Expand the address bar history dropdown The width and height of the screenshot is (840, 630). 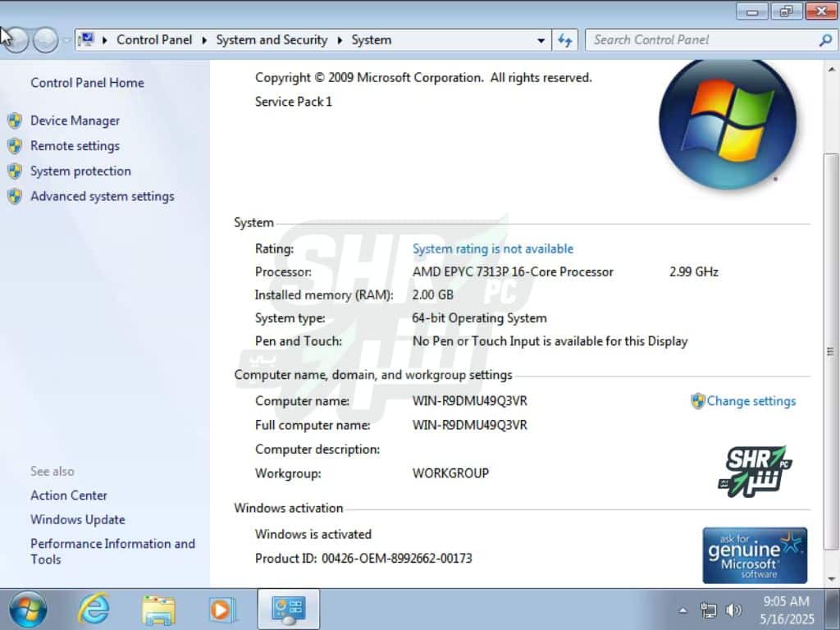[541, 40]
